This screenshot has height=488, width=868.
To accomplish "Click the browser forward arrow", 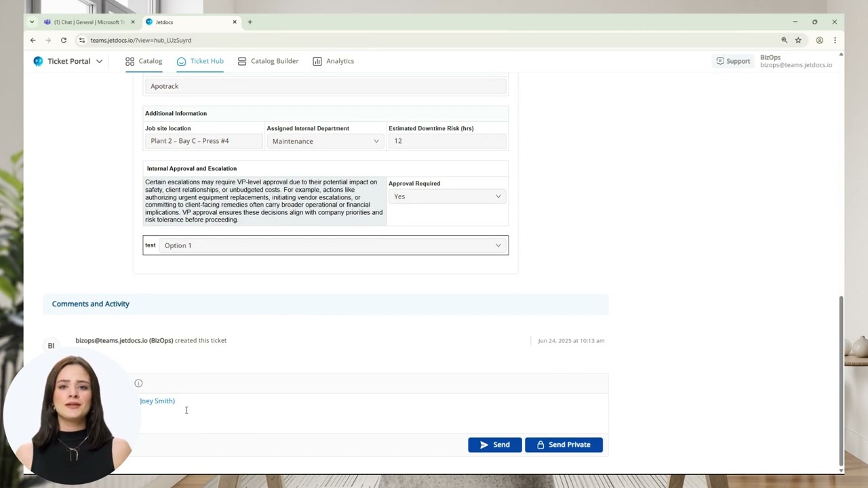I will [x=48, y=40].
